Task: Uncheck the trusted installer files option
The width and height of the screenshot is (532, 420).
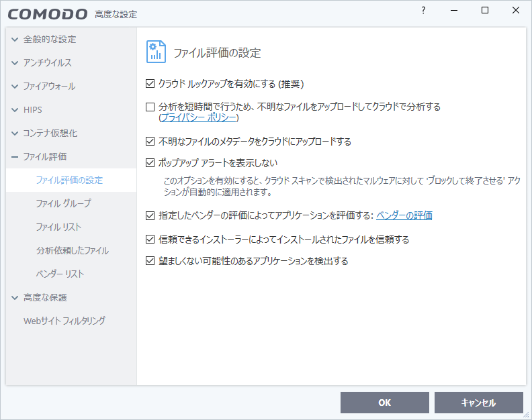Action: click(150, 239)
